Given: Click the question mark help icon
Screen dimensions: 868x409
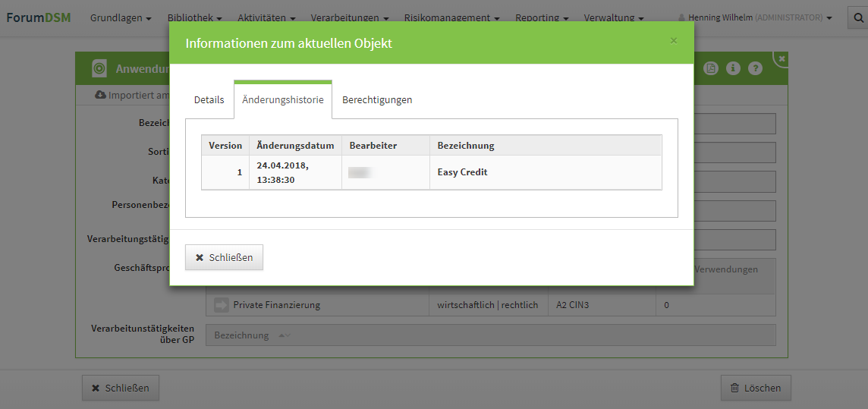Looking at the screenshot, I should tap(754, 68).
